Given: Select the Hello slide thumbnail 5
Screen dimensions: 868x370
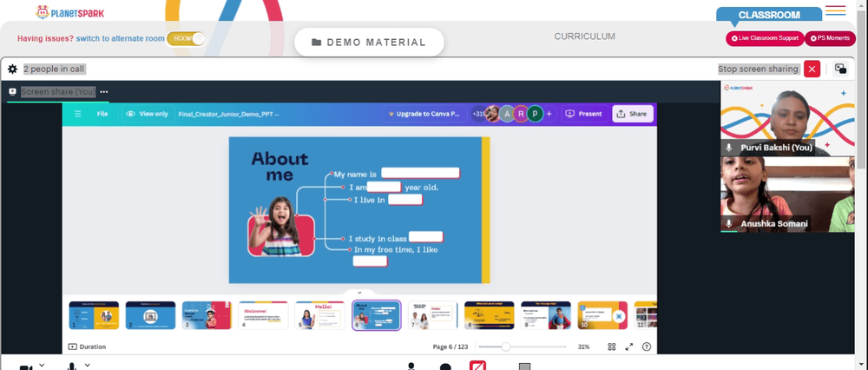Looking at the screenshot, I should click(319, 315).
